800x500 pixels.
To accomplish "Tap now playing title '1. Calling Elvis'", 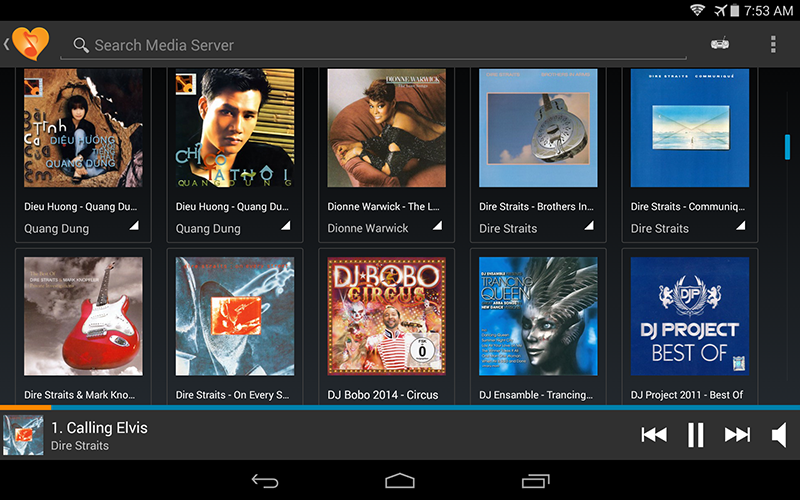I will (x=99, y=428).
